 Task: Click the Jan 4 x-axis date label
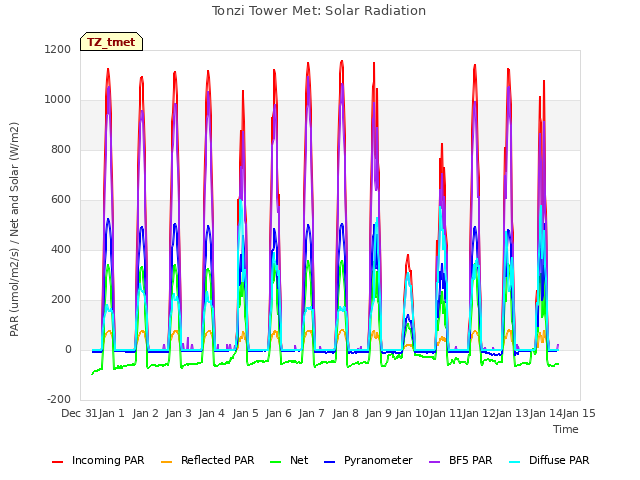(x=211, y=413)
